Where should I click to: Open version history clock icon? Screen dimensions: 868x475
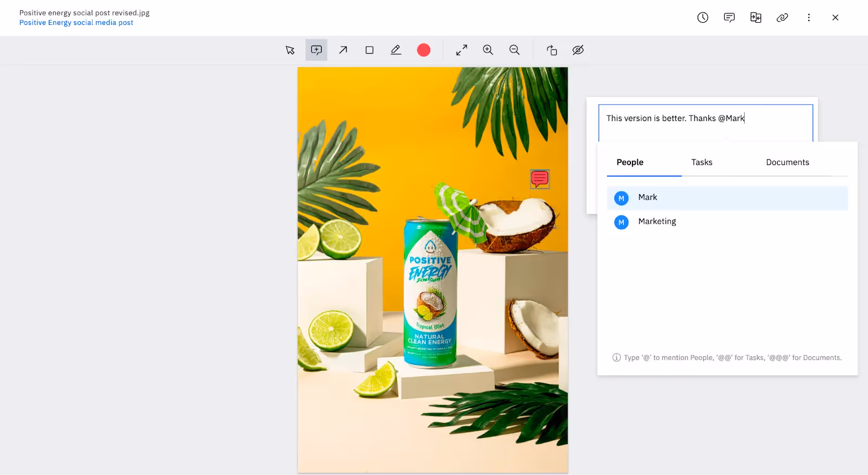click(x=703, y=17)
